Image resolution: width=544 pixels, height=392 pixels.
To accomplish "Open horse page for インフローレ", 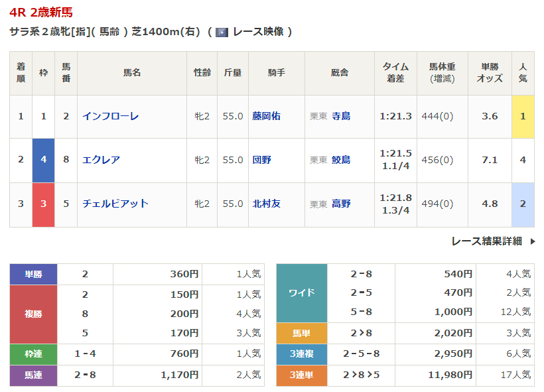I will [110, 116].
